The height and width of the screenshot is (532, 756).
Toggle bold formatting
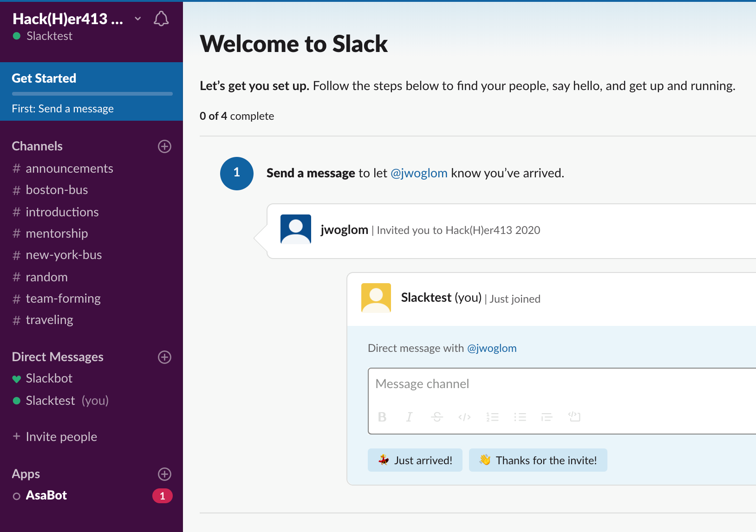(382, 417)
